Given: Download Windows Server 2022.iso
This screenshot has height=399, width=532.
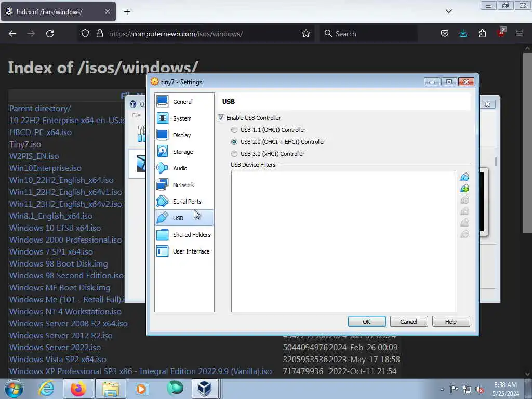Looking at the screenshot, I should pos(55,348).
